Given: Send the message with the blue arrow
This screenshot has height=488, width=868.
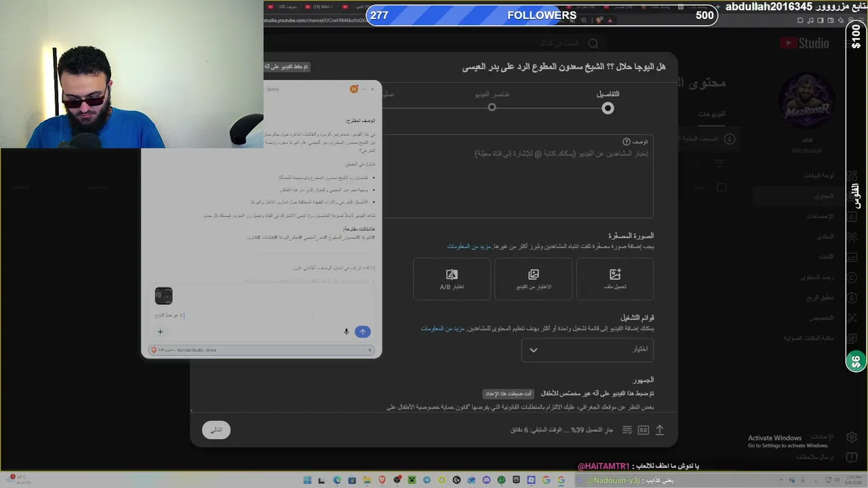Looking at the screenshot, I should (x=363, y=331).
